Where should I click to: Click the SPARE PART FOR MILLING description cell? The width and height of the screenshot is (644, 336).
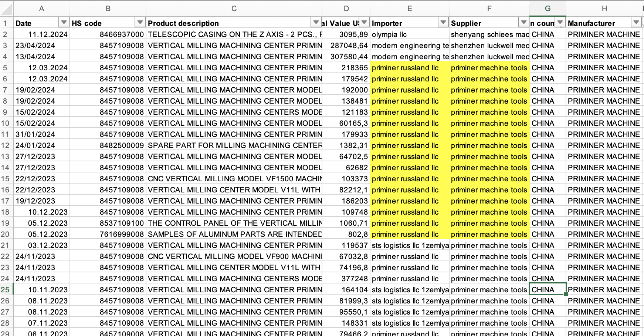tap(234, 145)
